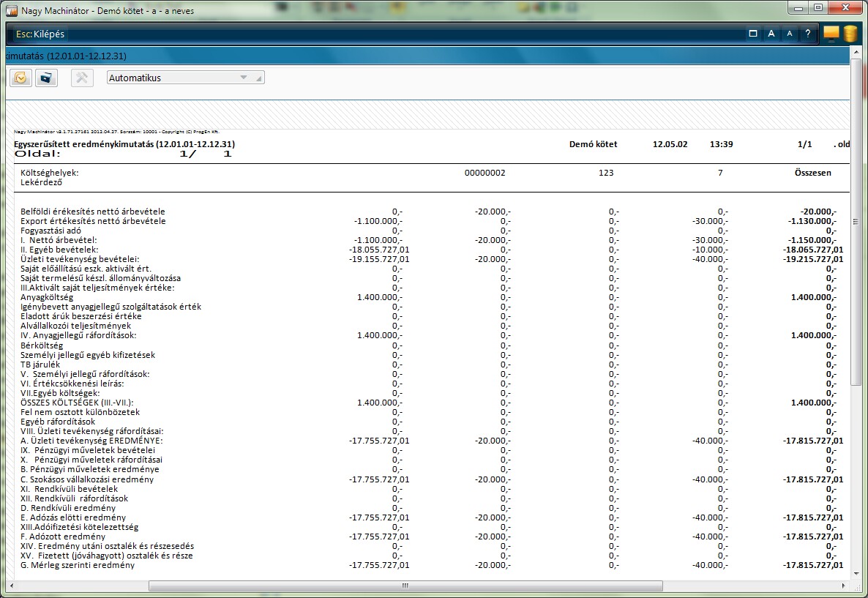The height and width of the screenshot is (598, 868).
Task: Click the horizontal scrollbar thumb
Action: (x=405, y=586)
